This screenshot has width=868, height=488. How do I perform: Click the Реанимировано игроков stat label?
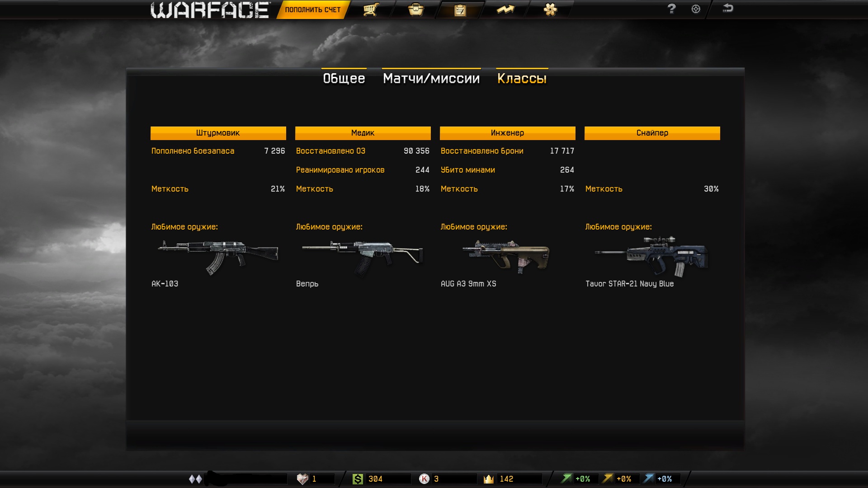pyautogui.click(x=340, y=170)
